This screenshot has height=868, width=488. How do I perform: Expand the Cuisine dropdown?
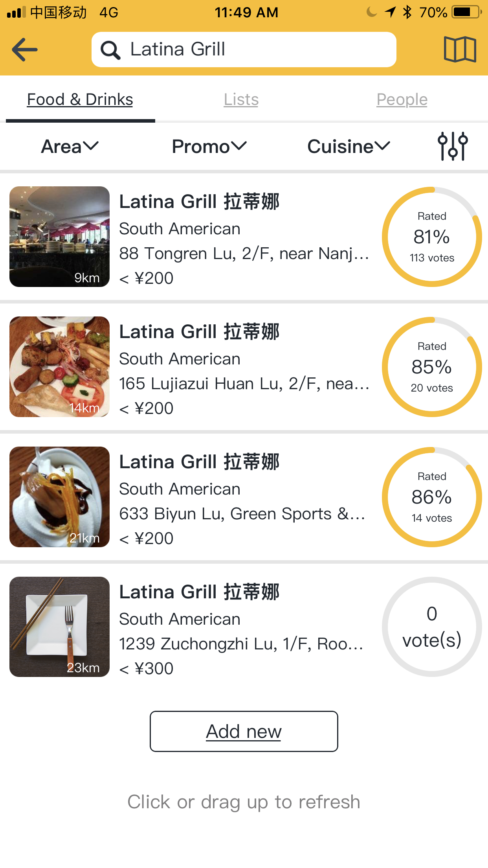(349, 147)
